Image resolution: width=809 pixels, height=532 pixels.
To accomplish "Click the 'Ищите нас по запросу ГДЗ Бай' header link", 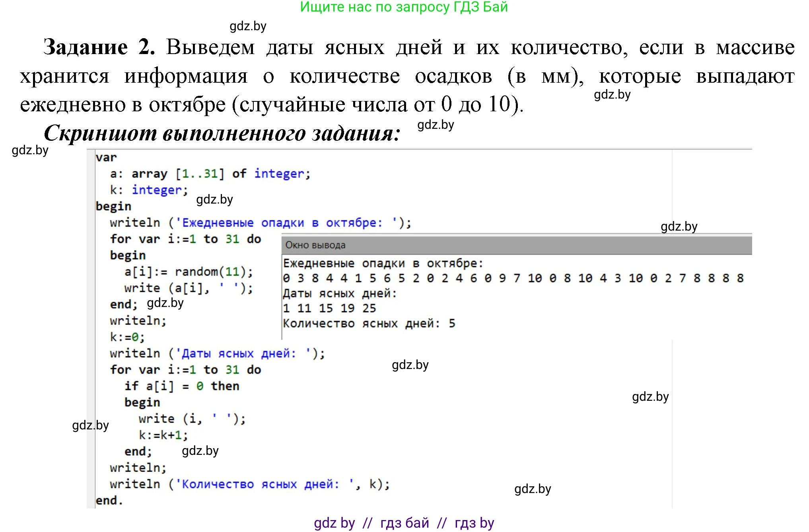I will pos(404,7).
